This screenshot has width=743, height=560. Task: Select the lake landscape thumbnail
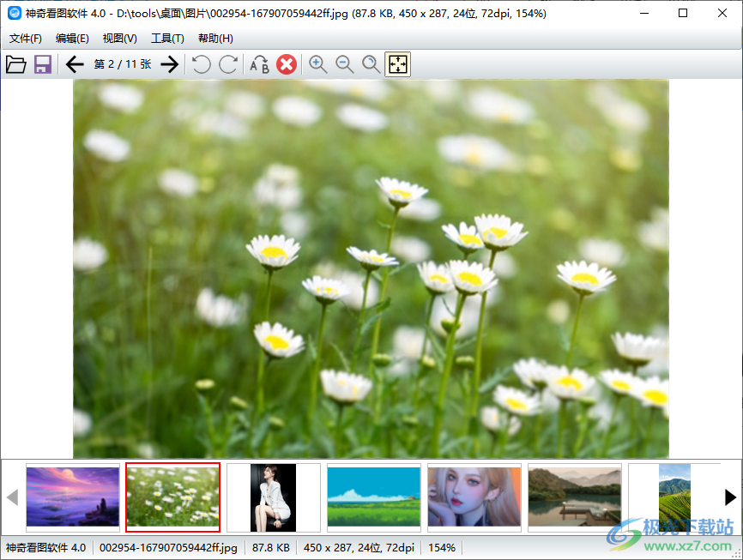tap(575, 497)
